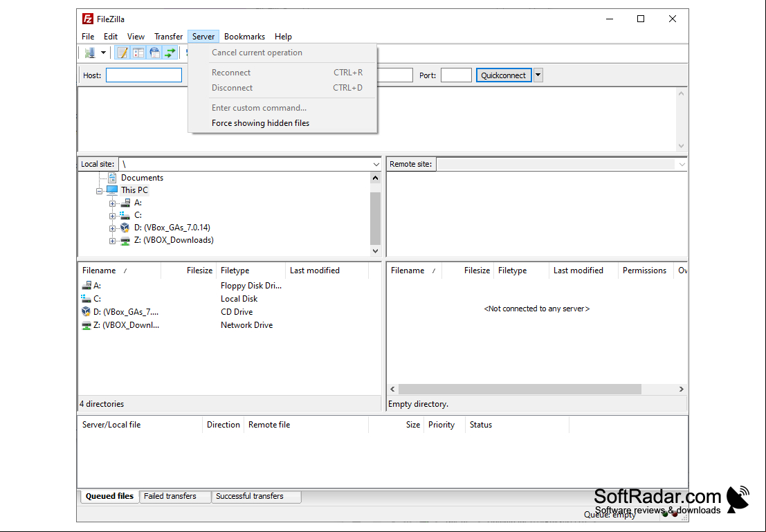This screenshot has width=766, height=532.
Task: Click the C: disk icon in tree
Action: [x=125, y=215]
